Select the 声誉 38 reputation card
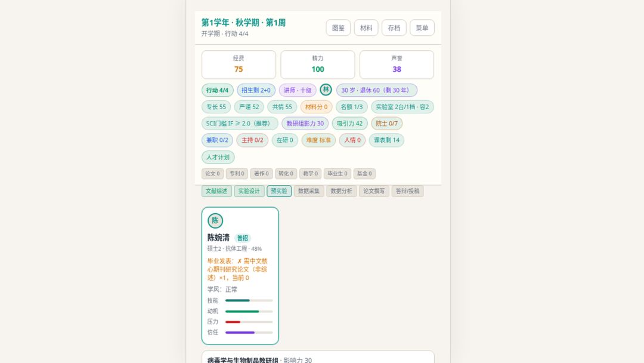The height and width of the screenshot is (363, 644). 397,64
